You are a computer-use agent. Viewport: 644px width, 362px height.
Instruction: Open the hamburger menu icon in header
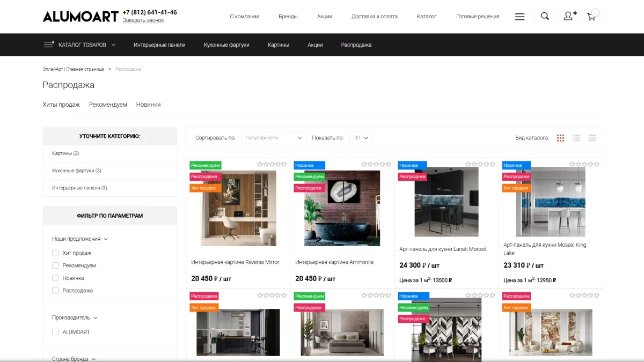tap(519, 17)
